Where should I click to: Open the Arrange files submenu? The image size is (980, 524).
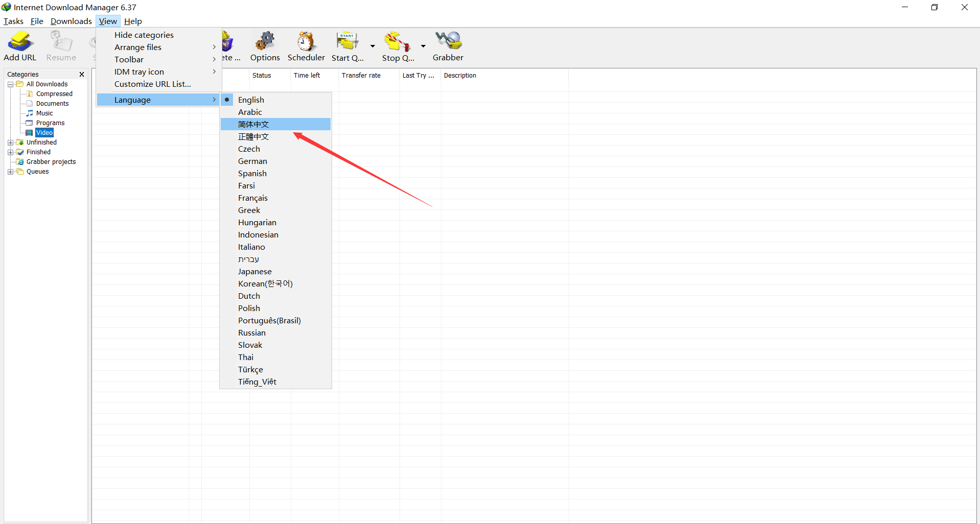coord(159,47)
